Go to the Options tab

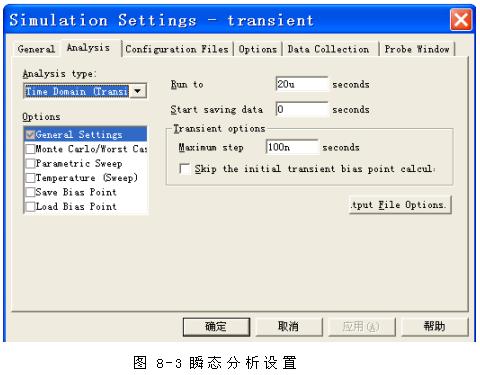point(258,49)
